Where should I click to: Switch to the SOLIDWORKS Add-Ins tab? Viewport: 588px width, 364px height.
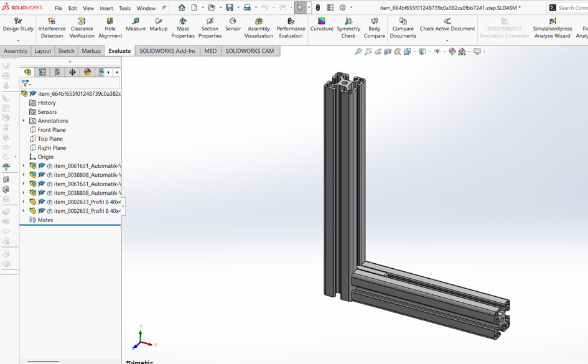(167, 51)
